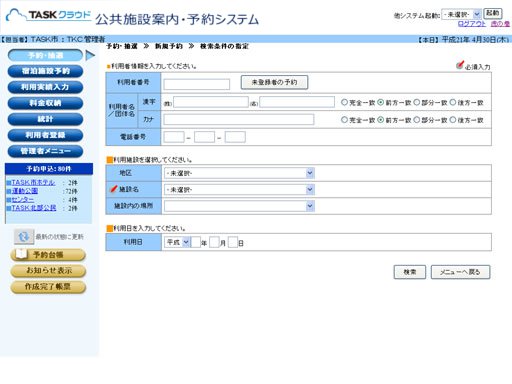Open the 地区 dropdown
This screenshot has height=384, width=512.
pos(239,173)
